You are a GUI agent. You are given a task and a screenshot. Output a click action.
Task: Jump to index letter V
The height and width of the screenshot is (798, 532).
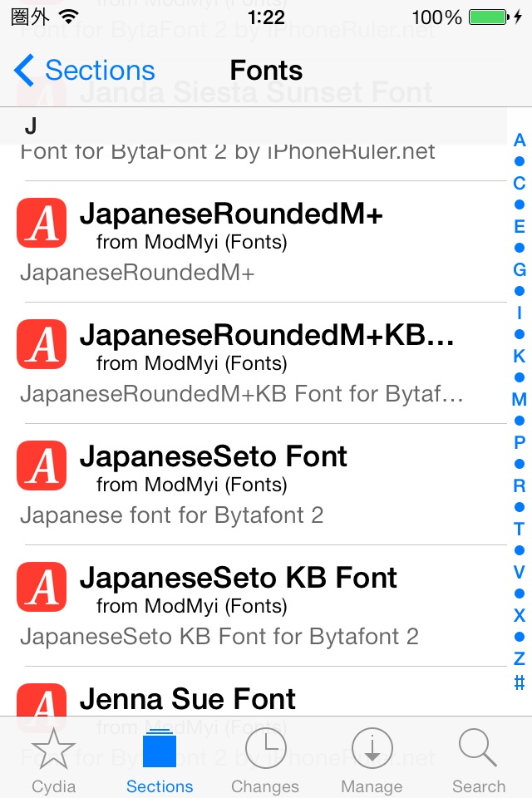[x=520, y=573]
